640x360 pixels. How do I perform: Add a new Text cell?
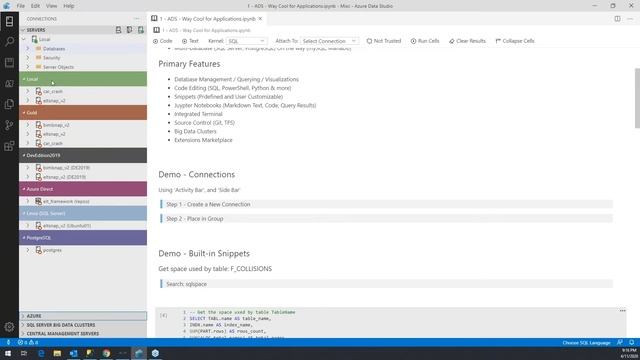click(190, 41)
